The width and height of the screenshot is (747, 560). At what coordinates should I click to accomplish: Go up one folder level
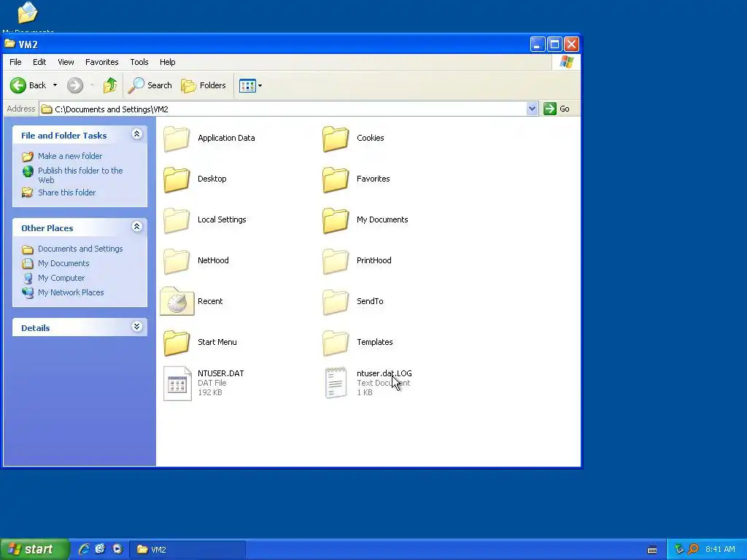pos(110,86)
